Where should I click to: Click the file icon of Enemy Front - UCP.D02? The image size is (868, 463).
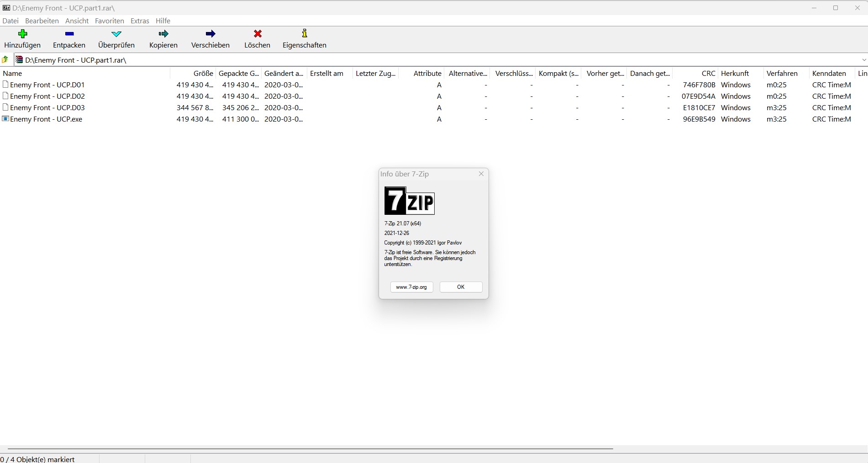(5, 96)
